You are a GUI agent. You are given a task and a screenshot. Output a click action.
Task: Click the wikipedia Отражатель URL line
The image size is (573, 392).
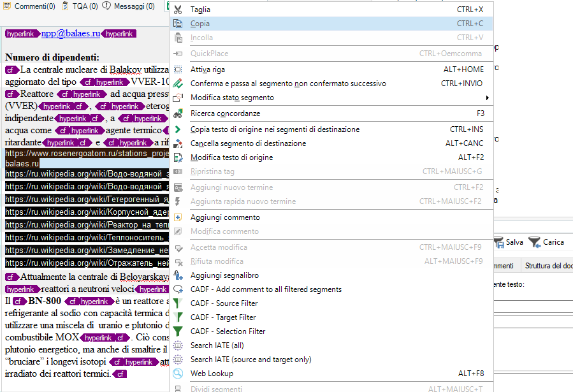(87, 263)
